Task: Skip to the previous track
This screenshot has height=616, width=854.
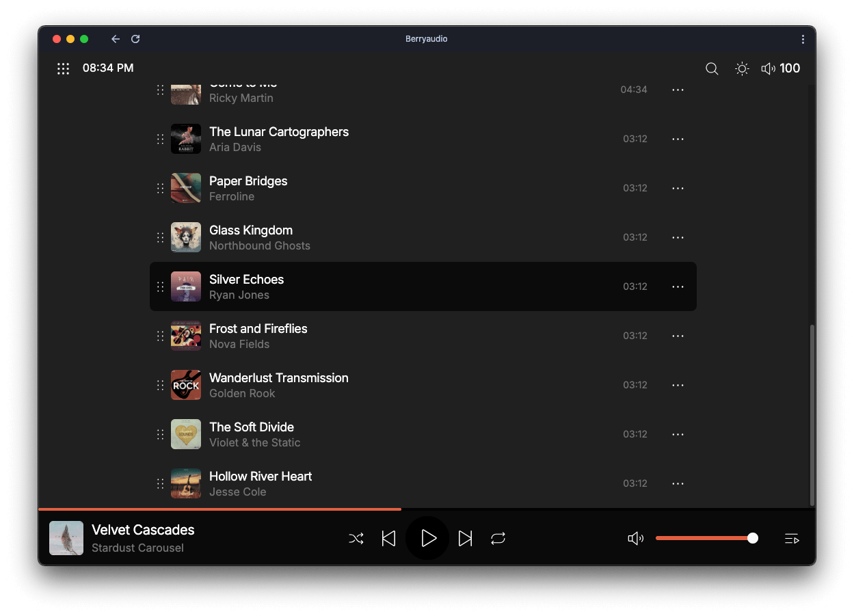Action: coord(388,539)
